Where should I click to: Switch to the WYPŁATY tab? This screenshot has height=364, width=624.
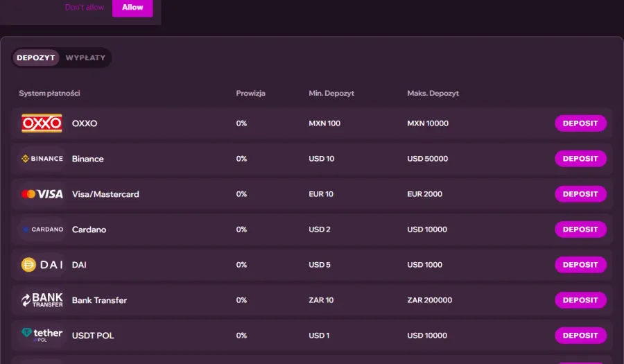(x=85, y=58)
